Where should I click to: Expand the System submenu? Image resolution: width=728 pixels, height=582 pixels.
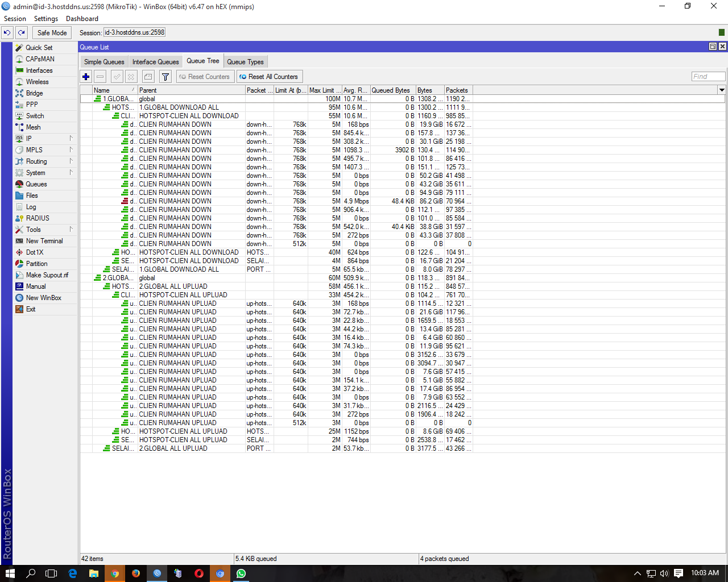[x=44, y=173]
